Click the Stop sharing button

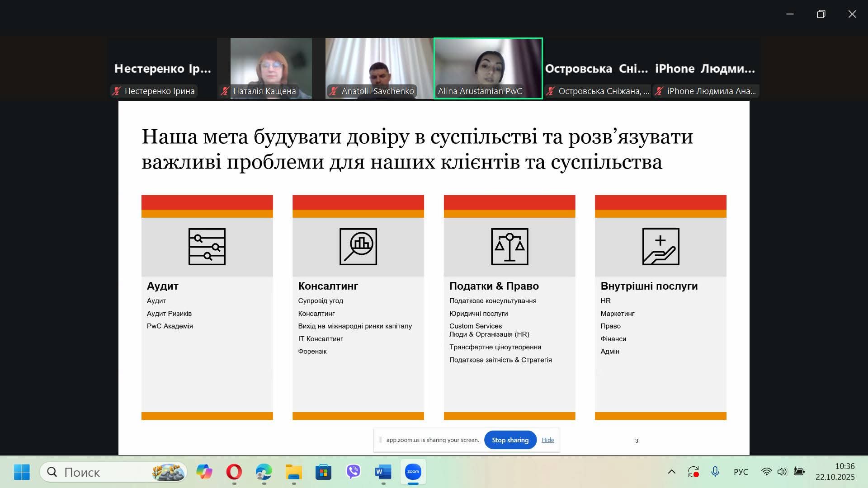[510, 440]
